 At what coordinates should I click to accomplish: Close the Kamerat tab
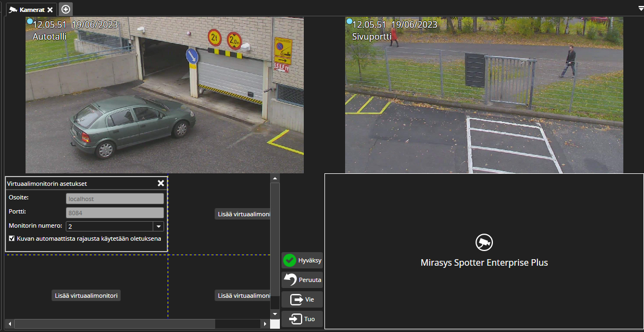(x=50, y=10)
